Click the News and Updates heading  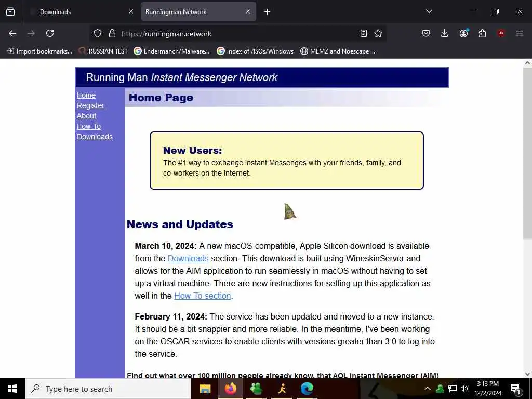(180, 224)
